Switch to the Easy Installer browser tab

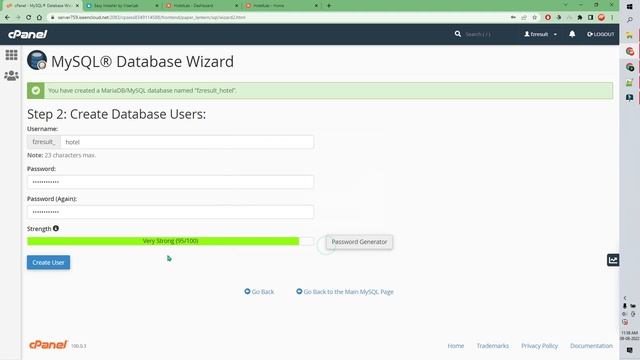pos(121,6)
